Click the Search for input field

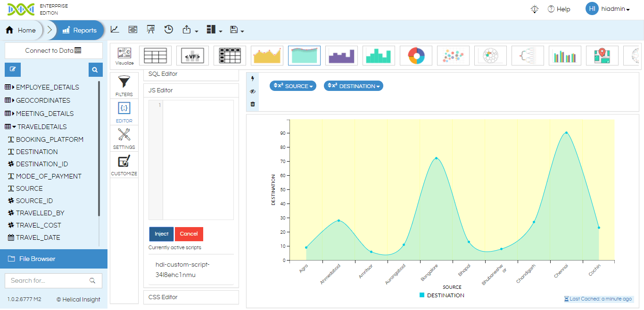(53, 280)
